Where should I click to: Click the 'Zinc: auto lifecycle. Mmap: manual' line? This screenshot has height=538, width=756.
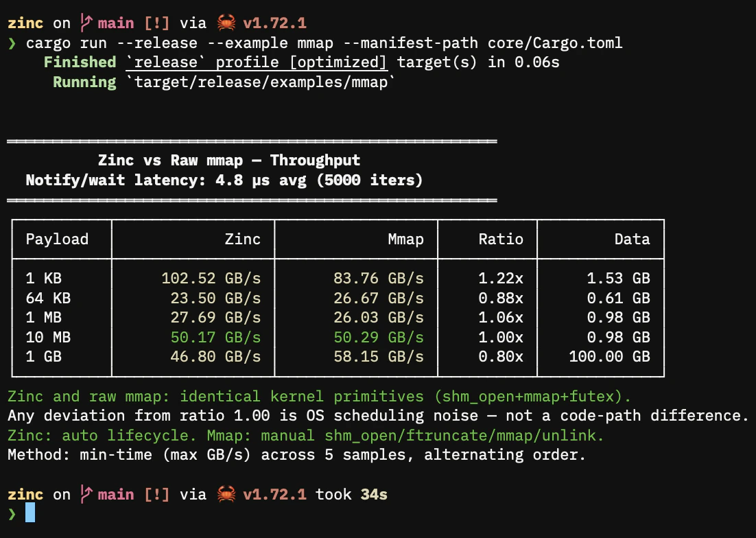(306, 435)
